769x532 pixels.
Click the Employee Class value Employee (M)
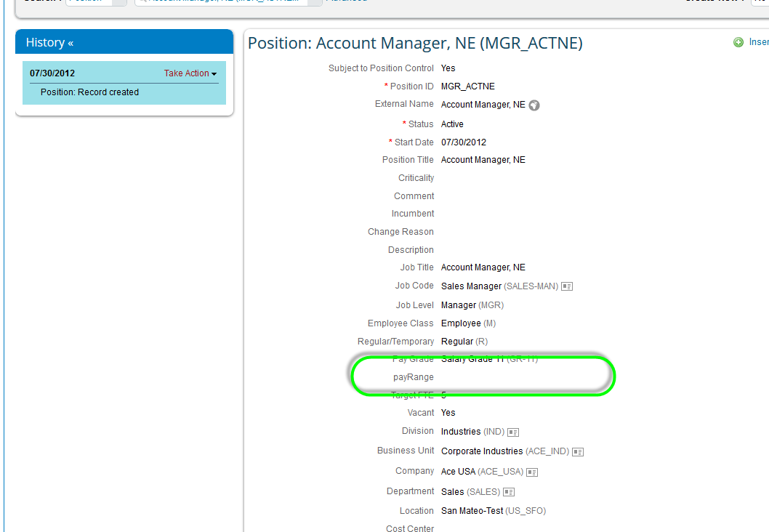pos(468,323)
